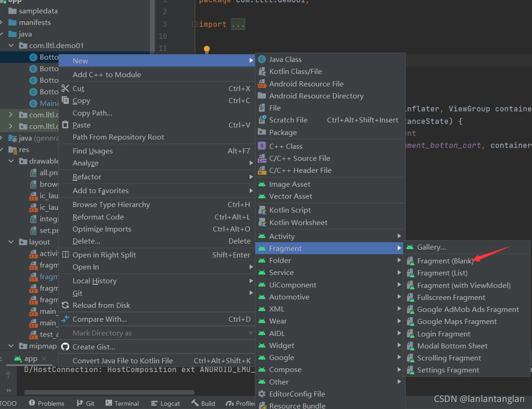Click the C/C++ Source File icon
Viewport: 532px width, 409px height.
(x=262, y=158)
